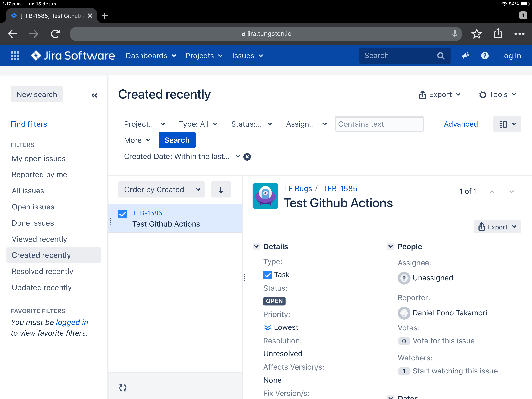Remove the Created Date filter criterion

247,157
